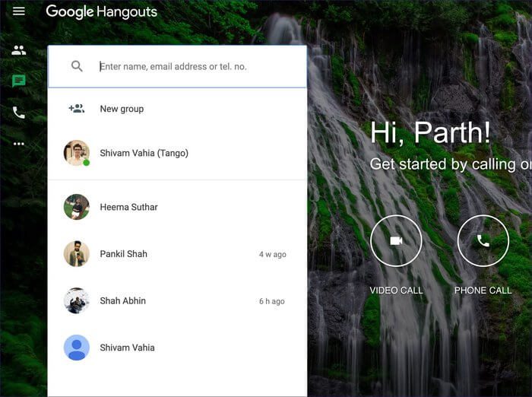Viewport: 532px width, 397px height.
Task: Focus the name, email or tel. search field
Action: (x=177, y=66)
